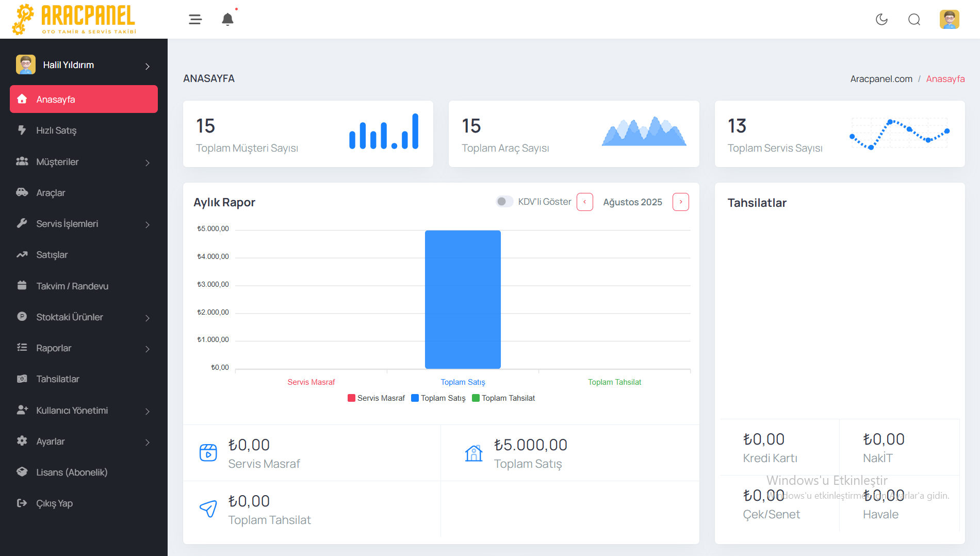Switch to dark mode with moon icon
The height and width of the screenshot is (556, 980).
tap(881, 20)
